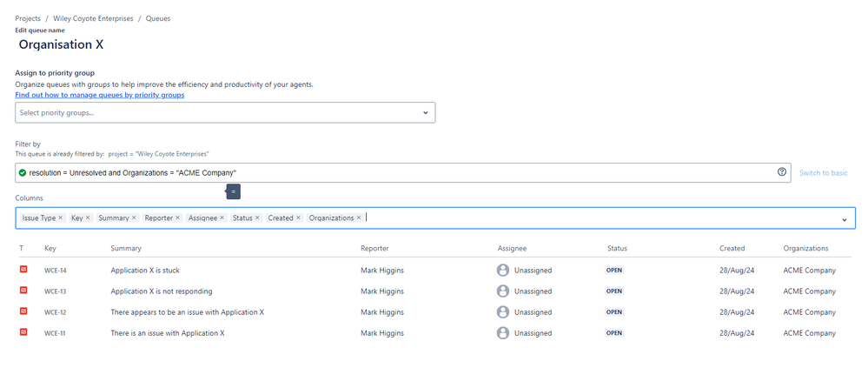The height and width of the screenshot is (368, 868).
Task: Open issue key WCE-12
Action: (x=56, y=312)
